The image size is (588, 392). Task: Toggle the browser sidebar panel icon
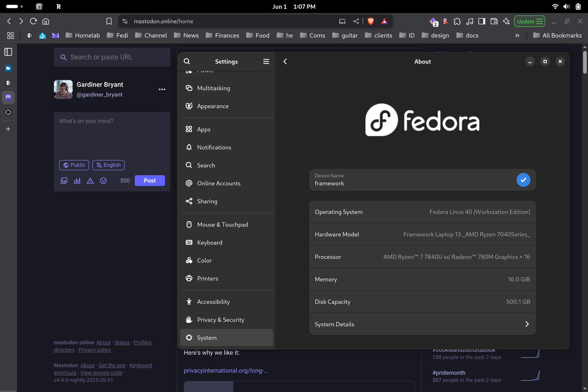pos(482,21)
